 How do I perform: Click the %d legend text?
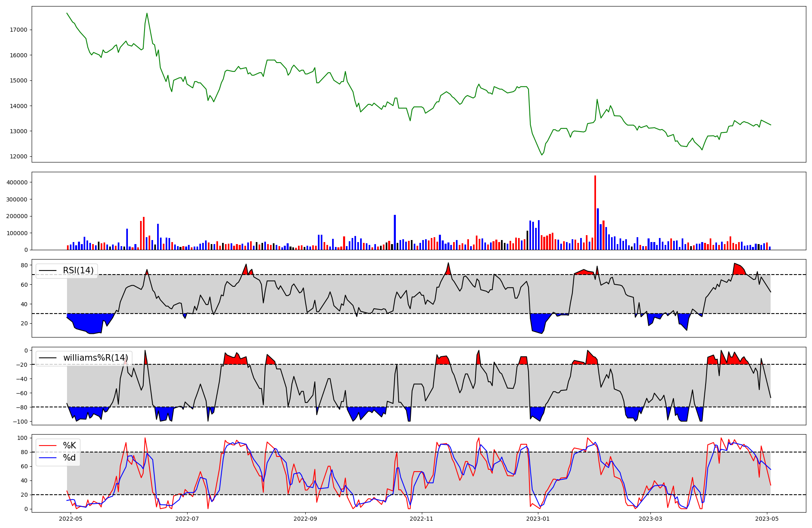[69, 458]
